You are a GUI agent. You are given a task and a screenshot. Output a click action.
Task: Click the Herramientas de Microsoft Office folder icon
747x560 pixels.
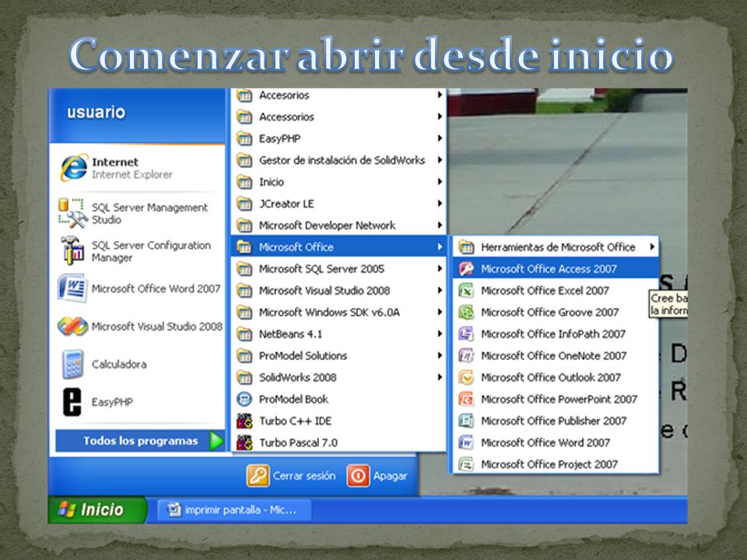(x=466, y=247)
